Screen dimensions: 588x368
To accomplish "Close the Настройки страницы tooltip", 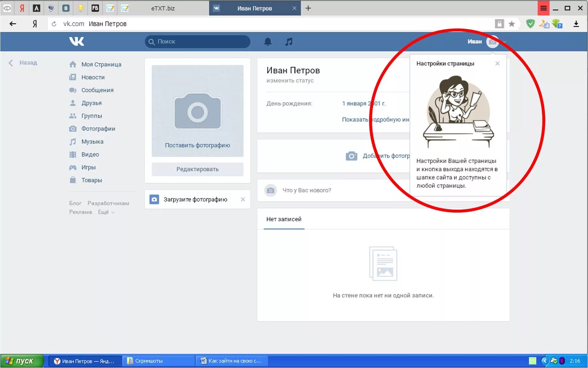I will pos(497,63).
